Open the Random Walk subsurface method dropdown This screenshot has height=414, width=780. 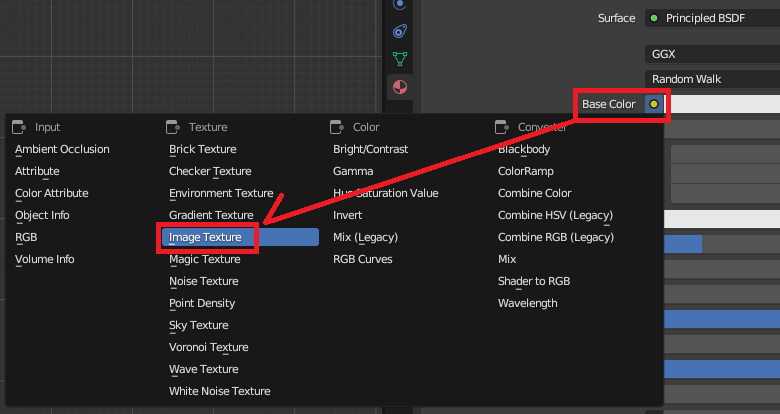[712, 79]
